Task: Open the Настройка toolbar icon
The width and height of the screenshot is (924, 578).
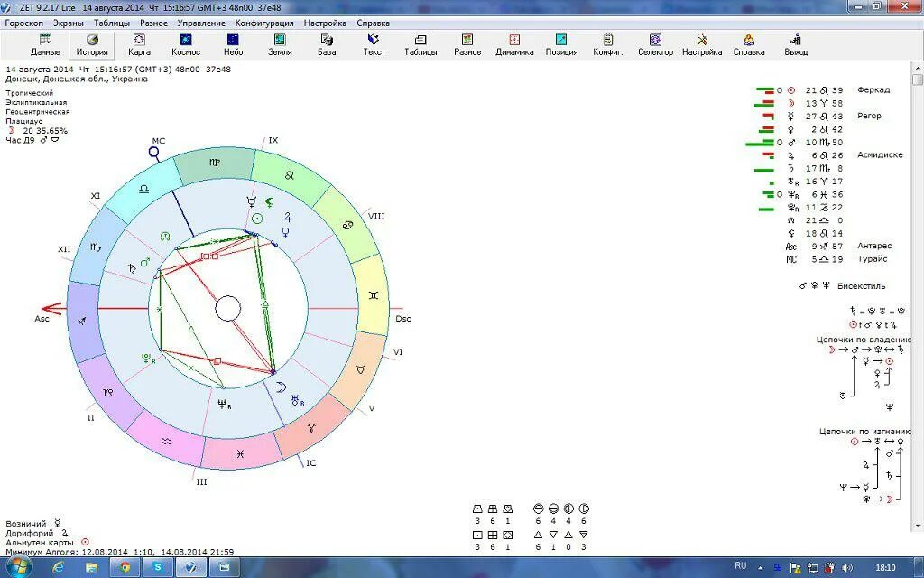Action: 702,45
